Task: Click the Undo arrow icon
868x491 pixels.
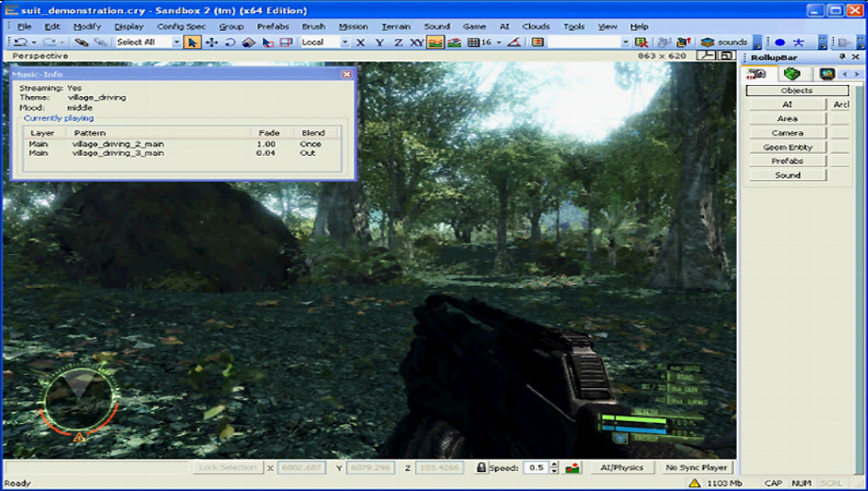Action: pyautogui.click(x=21, y=42)
